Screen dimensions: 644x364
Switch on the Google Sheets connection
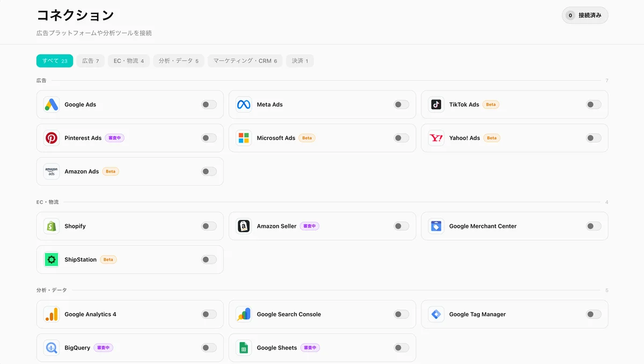tap(401, 347)
